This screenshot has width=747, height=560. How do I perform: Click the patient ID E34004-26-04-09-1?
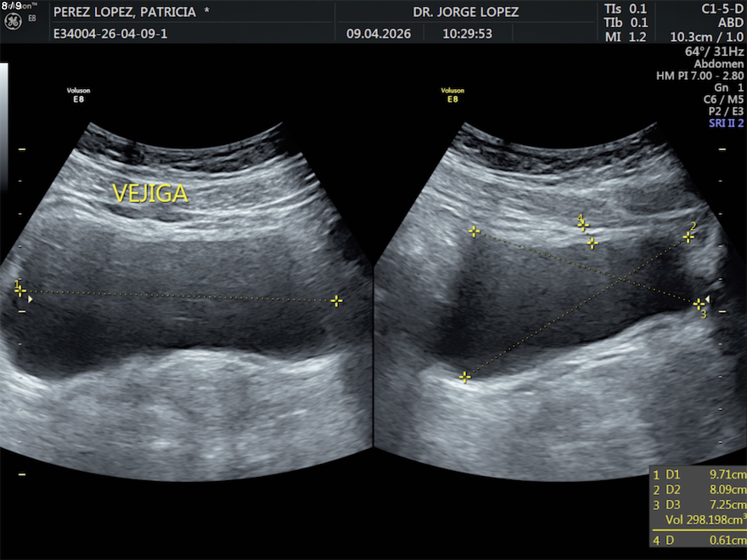click(110, 34)
